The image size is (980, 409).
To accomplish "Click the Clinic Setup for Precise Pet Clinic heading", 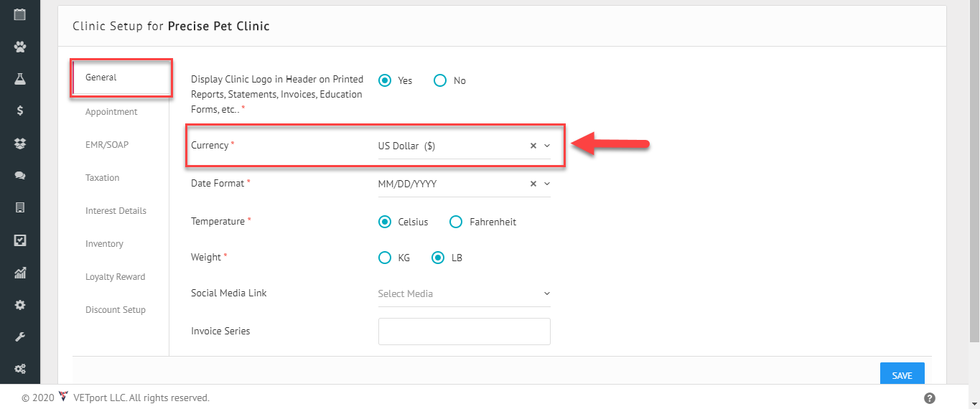I will (x=171, y=26).
